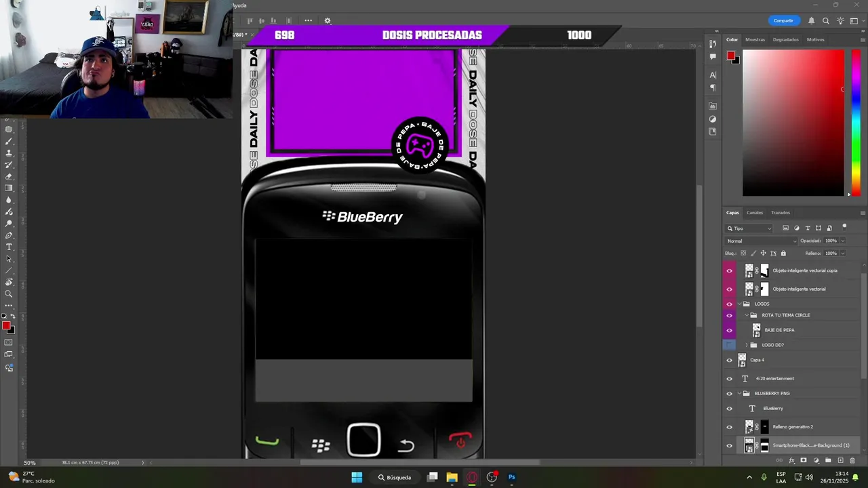Open notifications bell icon
This screenshot has width=868, height=488.
coord(811,21)
